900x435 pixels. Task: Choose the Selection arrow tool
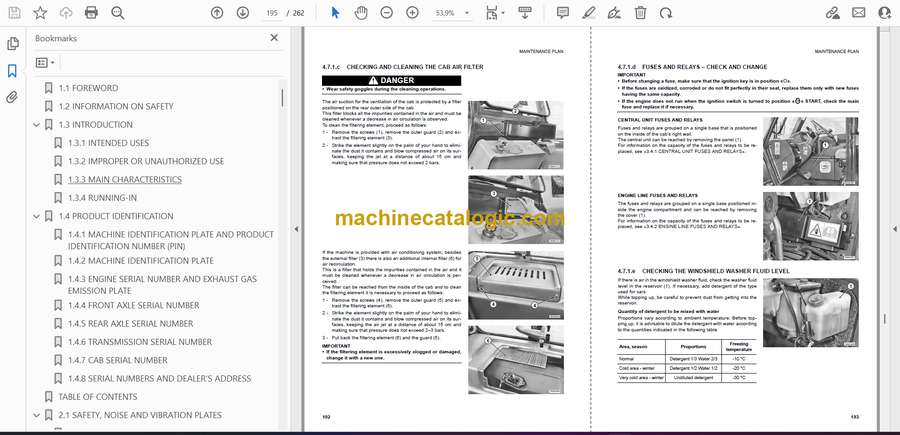click(x=335, y=13)
